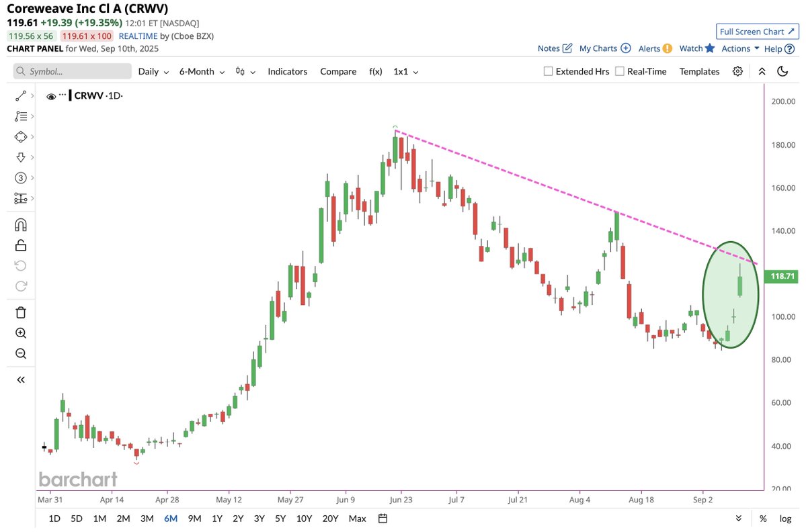Delete drawings with the trash icon
This screenshot has width=806, height=532.
click(x=21, y=312)
